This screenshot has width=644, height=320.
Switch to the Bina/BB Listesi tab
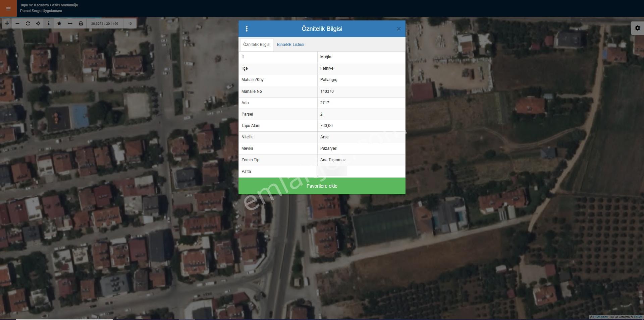(290, 45)
